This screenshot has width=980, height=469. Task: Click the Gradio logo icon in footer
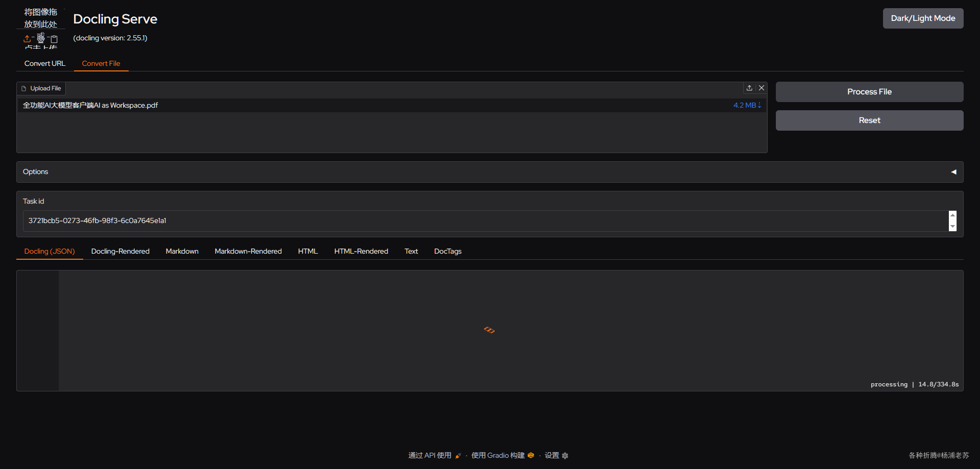531,455
